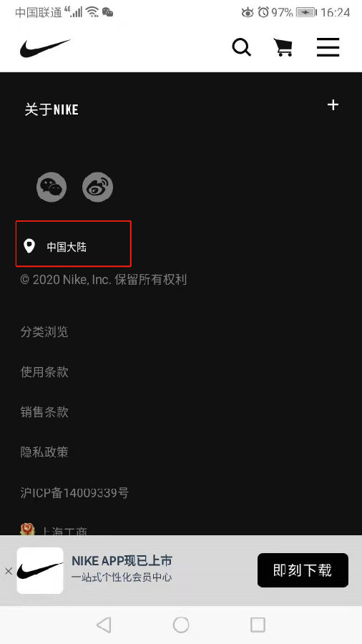
Task: Tap the Android back navigation triangle
Action: [104, 625]
